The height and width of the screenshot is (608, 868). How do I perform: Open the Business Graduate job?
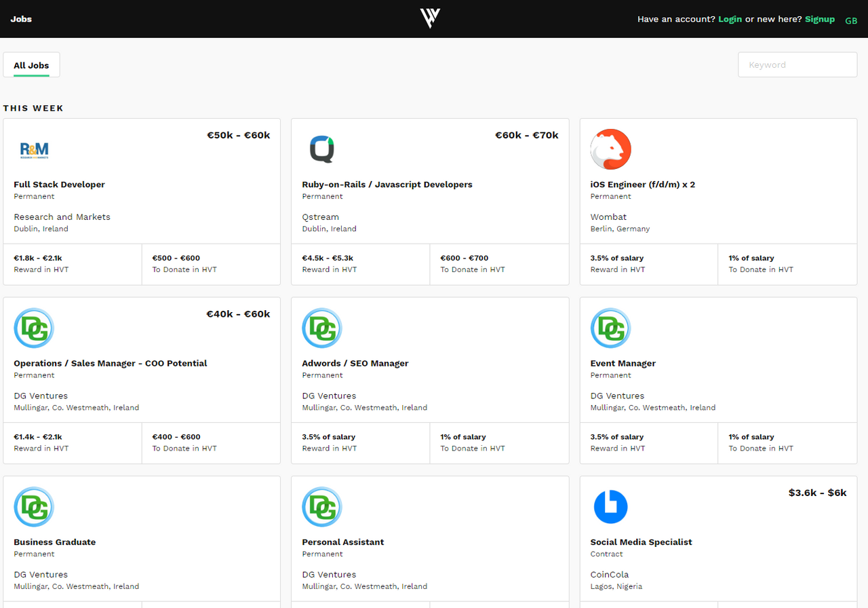[55, 542]
